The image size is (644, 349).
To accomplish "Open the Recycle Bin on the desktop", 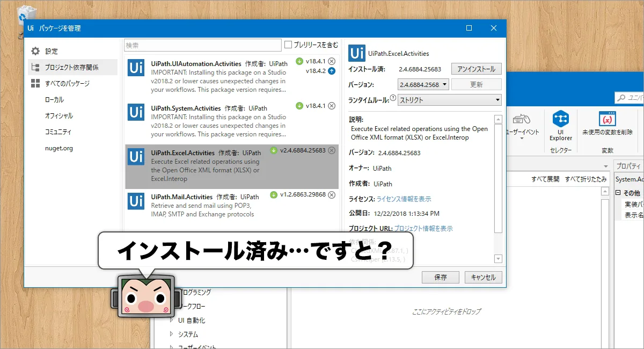I will pyautogui.click(x=26, y=16).
